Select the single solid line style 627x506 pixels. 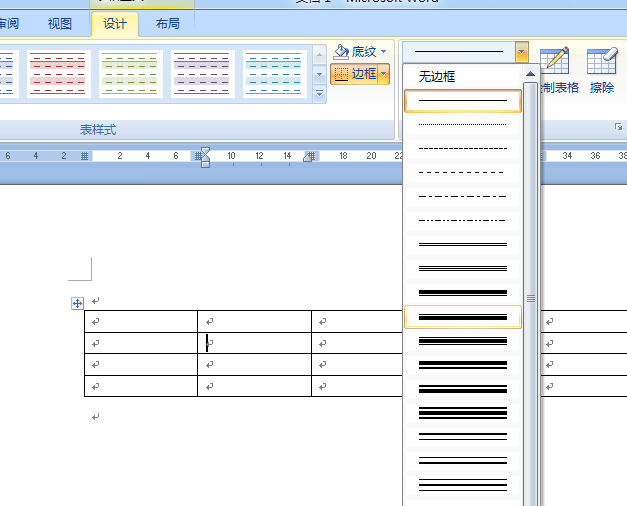coord(463,100)
